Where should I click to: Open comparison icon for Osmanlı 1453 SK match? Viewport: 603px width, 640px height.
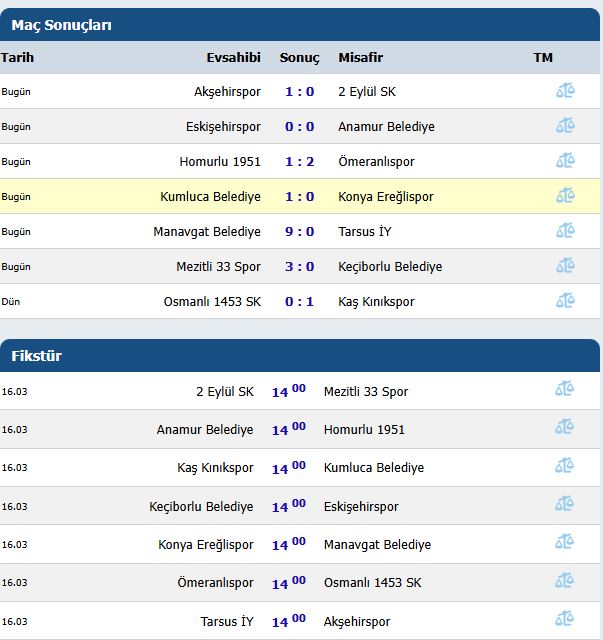click(565, 301)
